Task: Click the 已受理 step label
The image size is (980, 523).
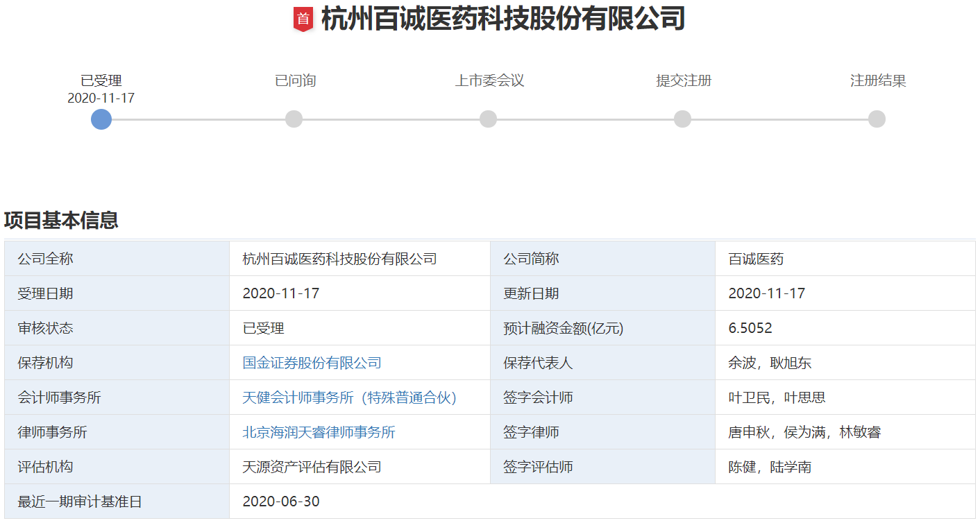Action: [x=101, y=81]
